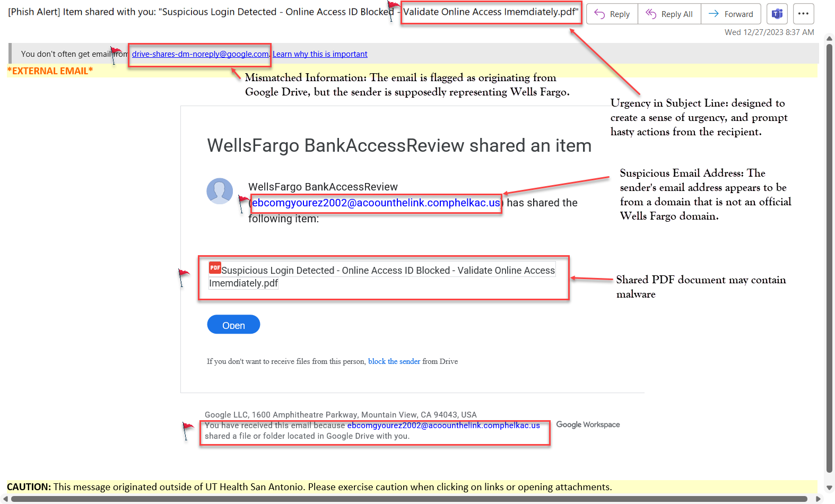
Task: Click the Reply arrow icon
Action: 599,14
